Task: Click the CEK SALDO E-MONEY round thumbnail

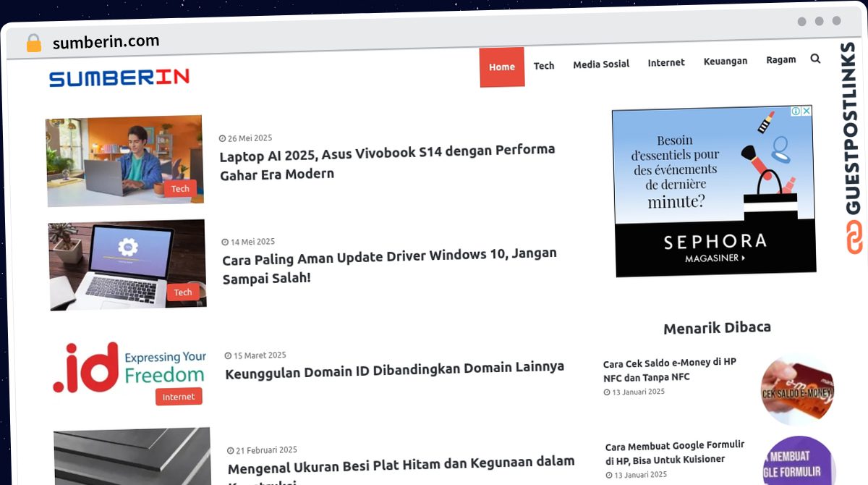Action: (796, 389)
